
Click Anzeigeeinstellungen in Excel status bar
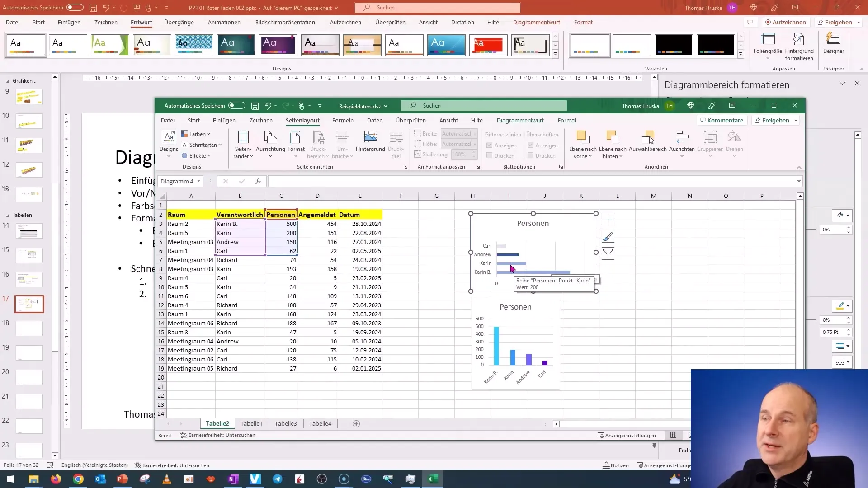pos(627,436)
